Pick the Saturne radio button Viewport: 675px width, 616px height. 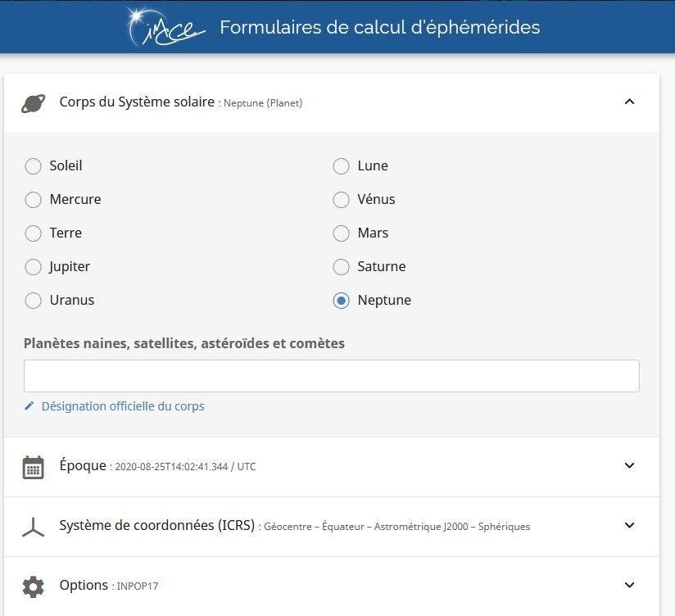point(341,267)
